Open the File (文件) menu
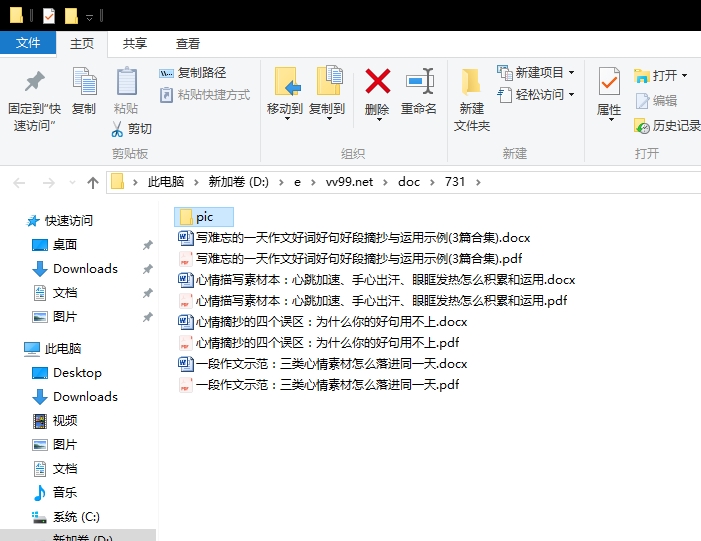This screenshot has width=701, height=541. (x=28, y=43)
